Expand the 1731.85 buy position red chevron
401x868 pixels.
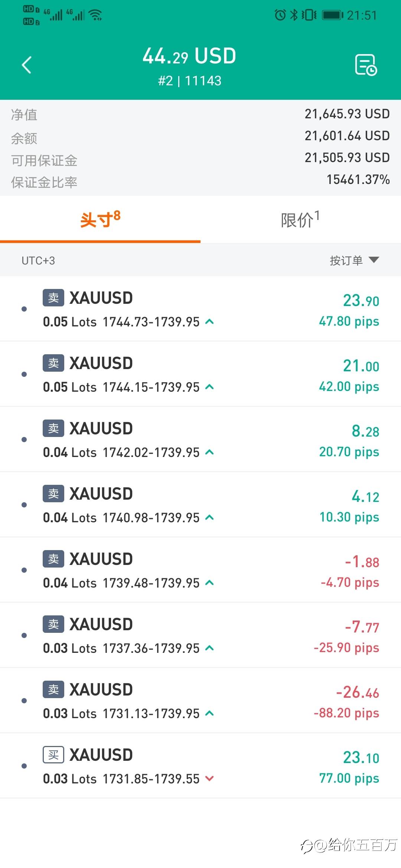tap(210, 779)
